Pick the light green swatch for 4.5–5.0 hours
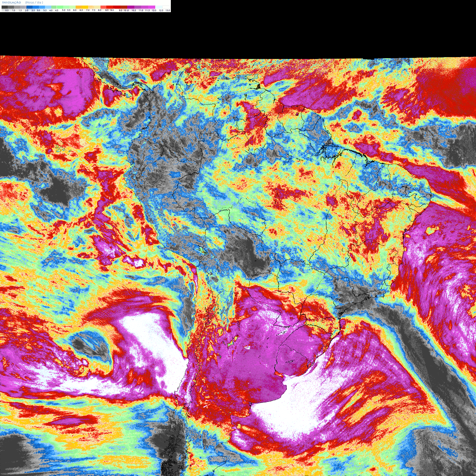The image size is (476, 476). (x=60, y=7)
